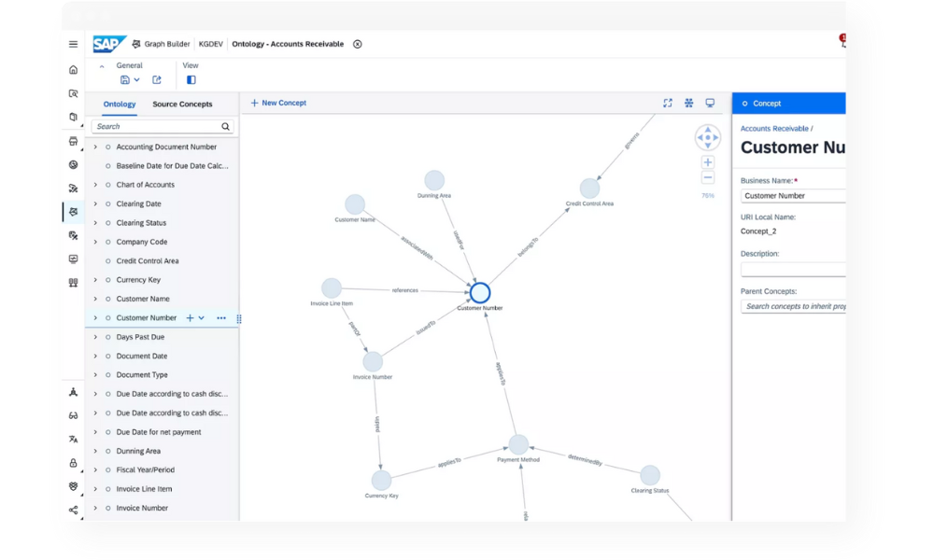Click the New Concept button
Viewport: 934px width, 560px height.
[x=278, y=103]
